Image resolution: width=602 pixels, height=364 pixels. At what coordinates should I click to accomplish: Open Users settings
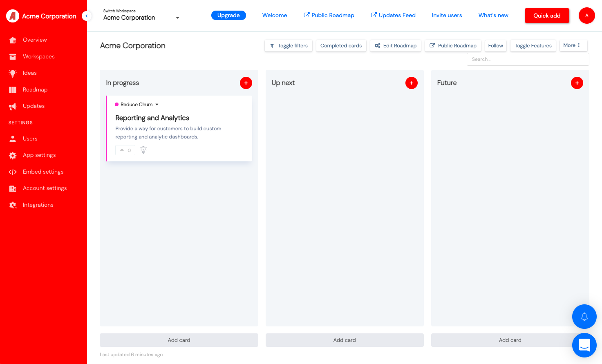(x=30, y=138)
